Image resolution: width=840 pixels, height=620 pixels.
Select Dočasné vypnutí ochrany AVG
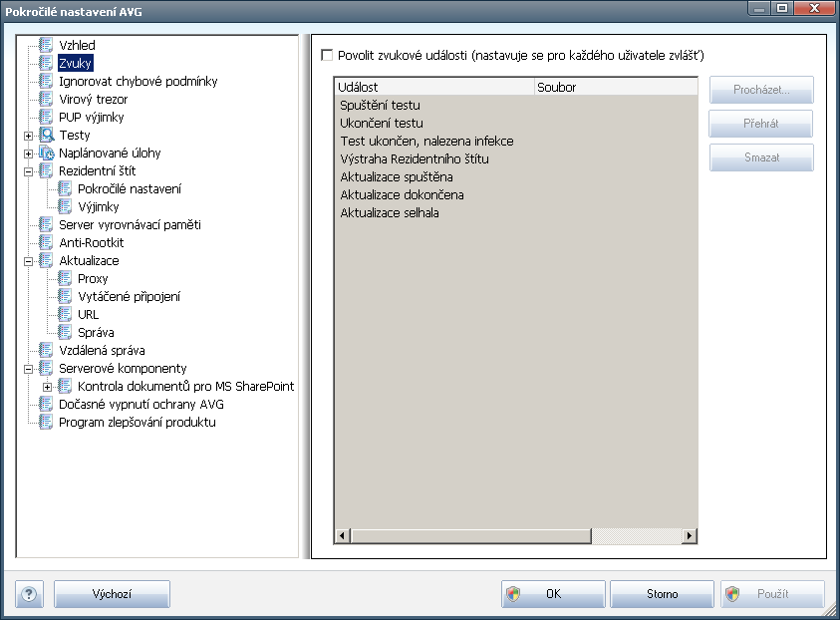click(141, 404)
